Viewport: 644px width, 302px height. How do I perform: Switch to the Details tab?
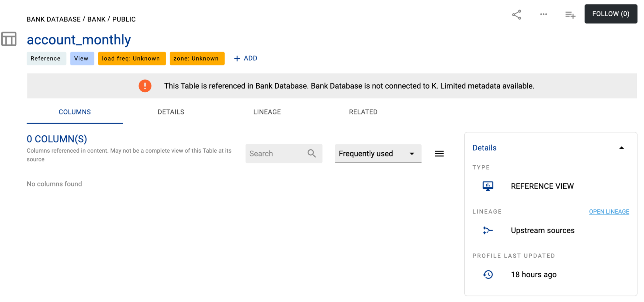point(171,112)
